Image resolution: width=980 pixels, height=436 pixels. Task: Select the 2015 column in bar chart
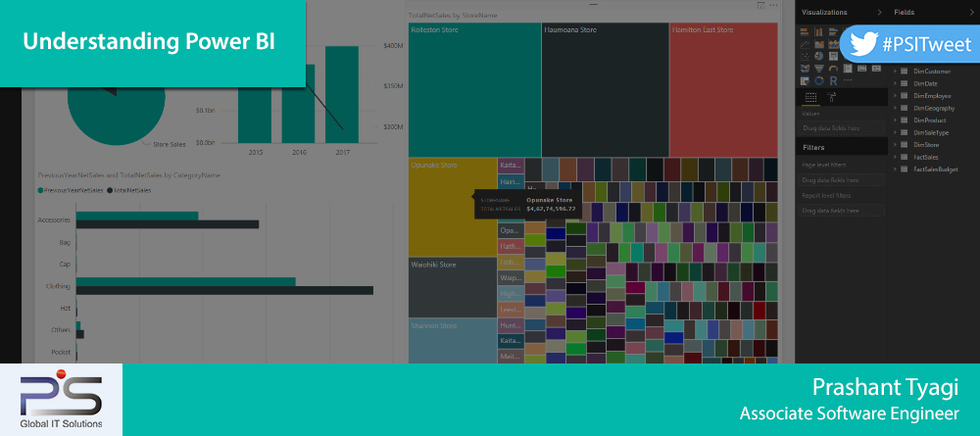pyautogui.click(x=255, y=115)
